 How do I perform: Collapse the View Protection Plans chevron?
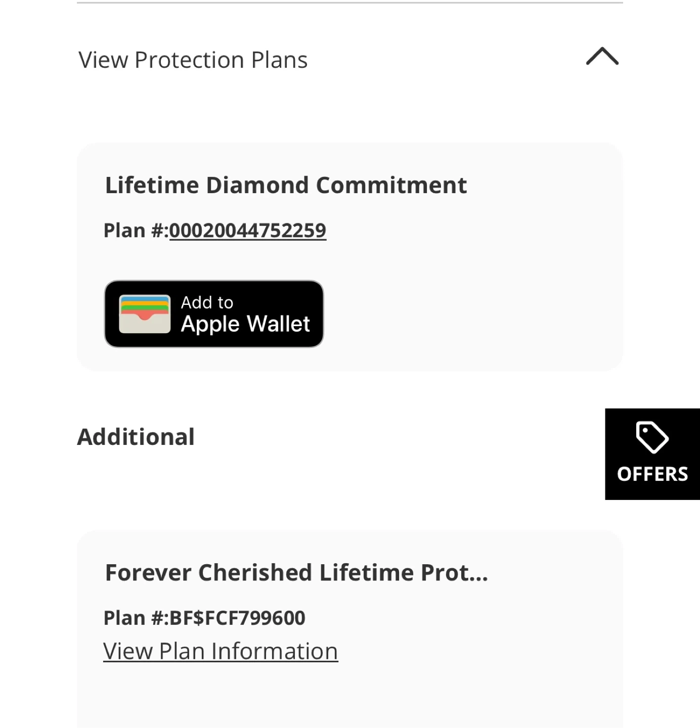click(602, 56)
